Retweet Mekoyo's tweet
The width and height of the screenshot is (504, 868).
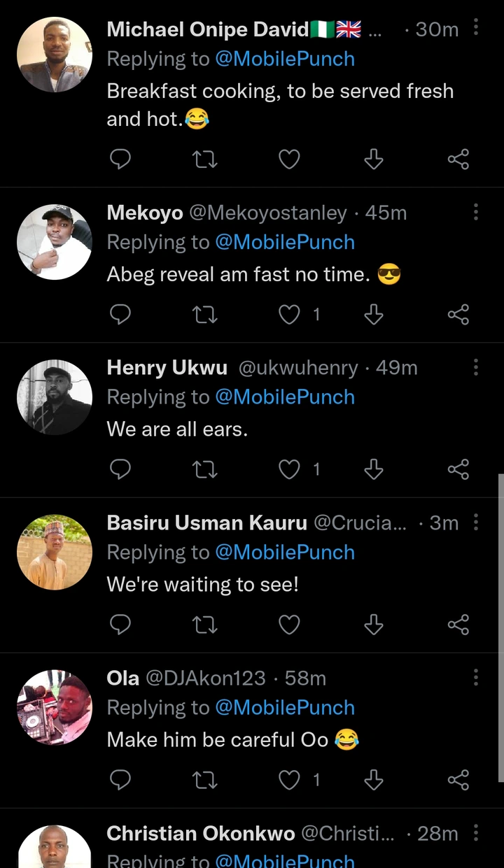pyautogui.click(x=204, y=315)
